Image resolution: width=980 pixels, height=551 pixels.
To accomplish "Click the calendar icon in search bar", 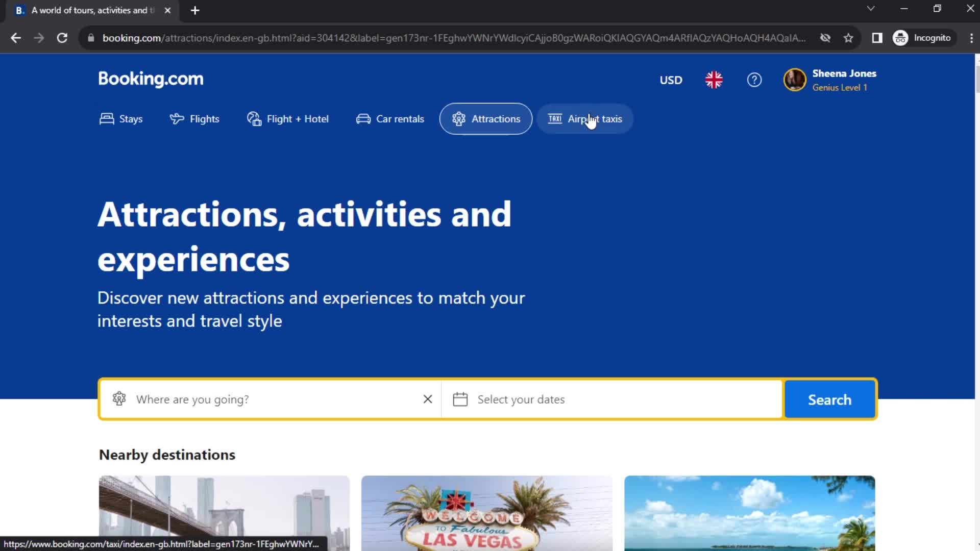I will (460, 399).
